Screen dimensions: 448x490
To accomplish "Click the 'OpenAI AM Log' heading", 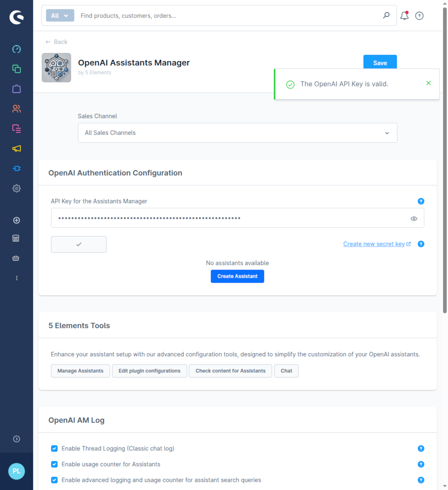I will coord(76,420).
